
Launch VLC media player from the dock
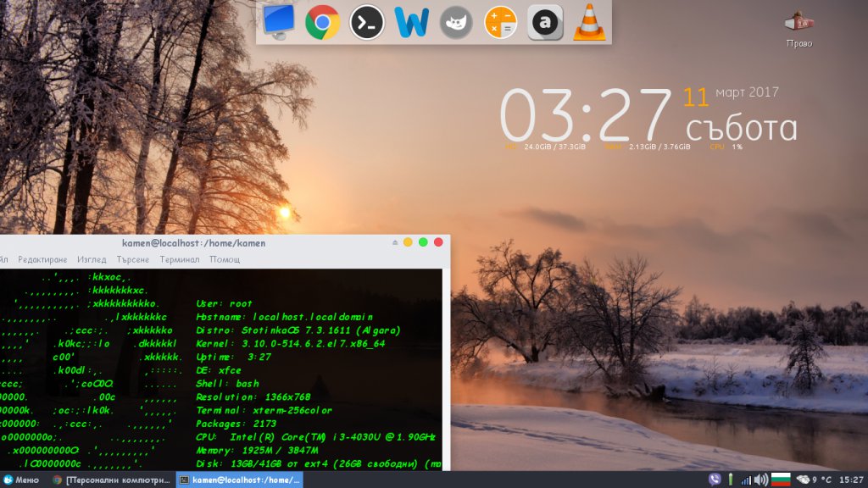[x=589, y=22]
